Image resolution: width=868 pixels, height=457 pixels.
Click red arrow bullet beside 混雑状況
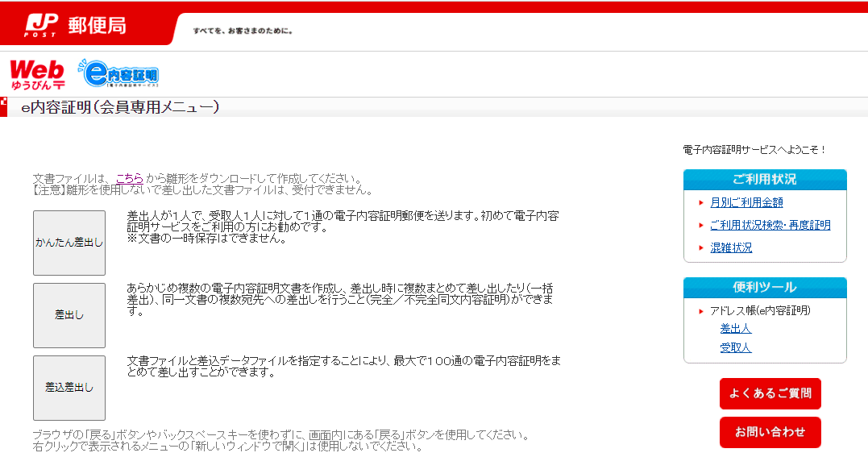point(701,248)
